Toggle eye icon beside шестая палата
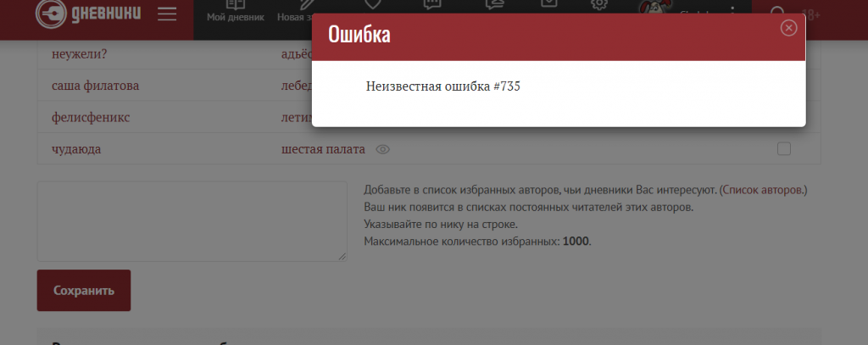This screenshot has width=868, height=345. (382, 149)
